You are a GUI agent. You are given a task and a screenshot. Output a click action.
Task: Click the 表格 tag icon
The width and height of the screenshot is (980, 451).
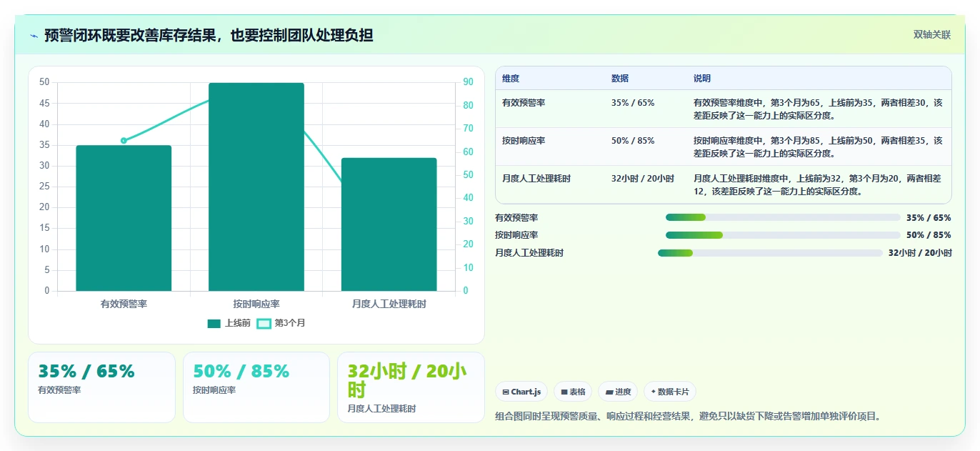tap(564, 392)
